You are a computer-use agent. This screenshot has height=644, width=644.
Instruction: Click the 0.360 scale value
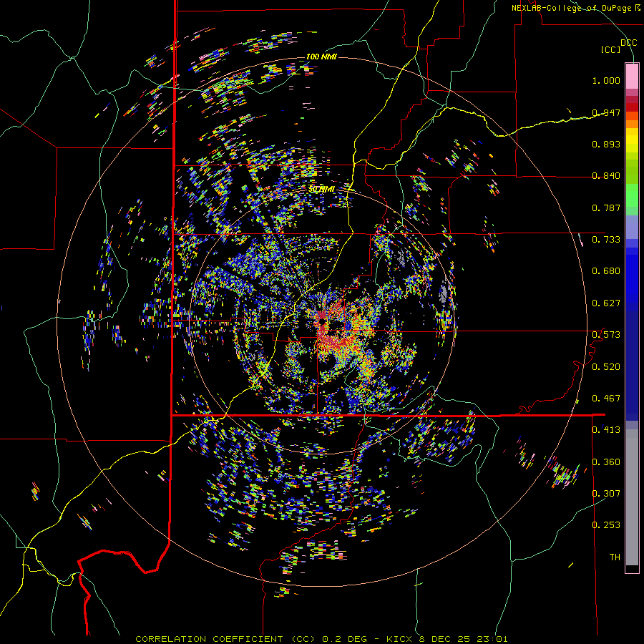pyautogui.click(x=606, y=462)
